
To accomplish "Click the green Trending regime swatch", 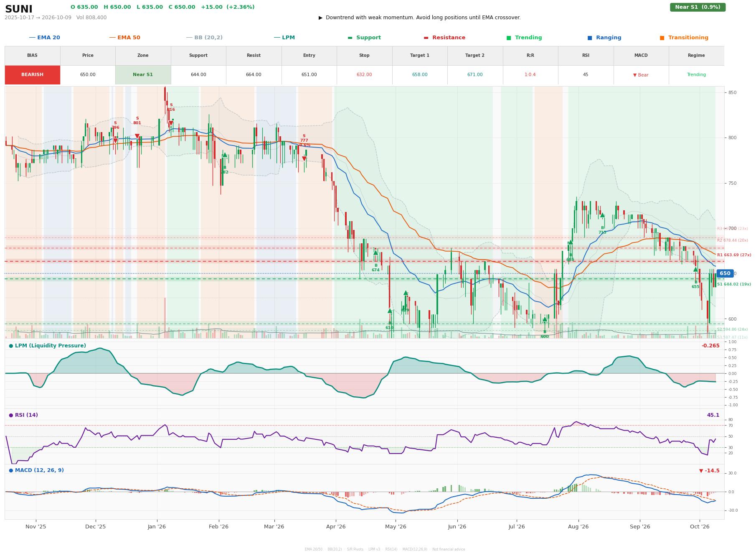I will pyautogui.click(x=509, y=38).
